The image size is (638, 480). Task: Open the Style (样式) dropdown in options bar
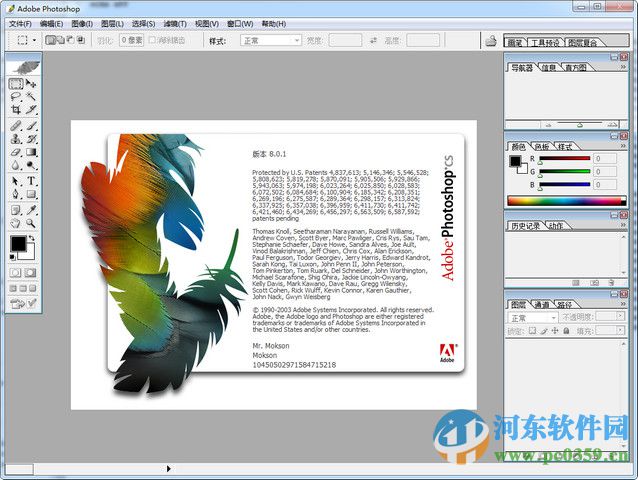[271, 41]
